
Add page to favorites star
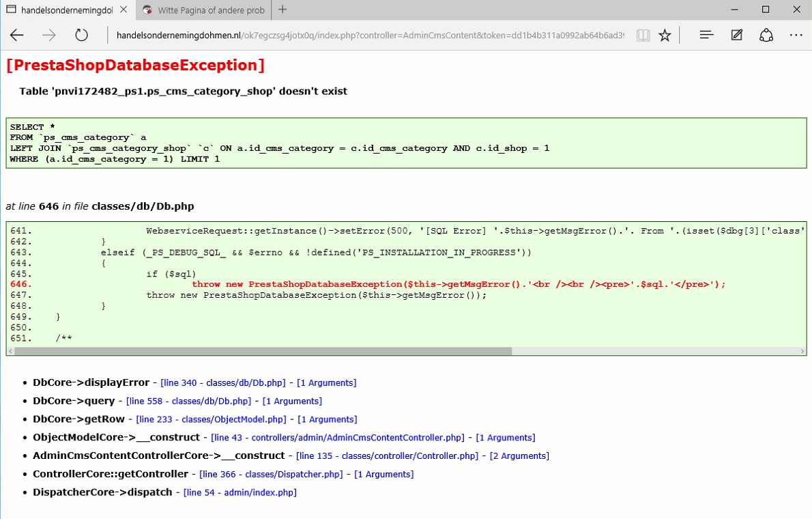click(x=665, y=36)
